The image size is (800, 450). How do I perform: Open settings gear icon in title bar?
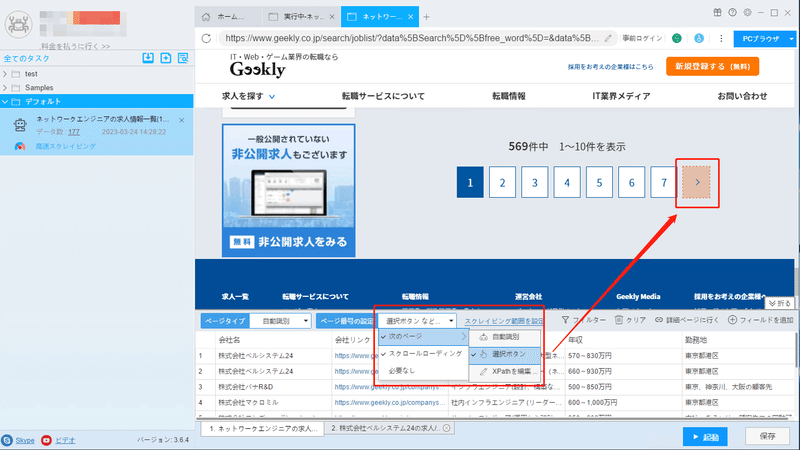747,12
